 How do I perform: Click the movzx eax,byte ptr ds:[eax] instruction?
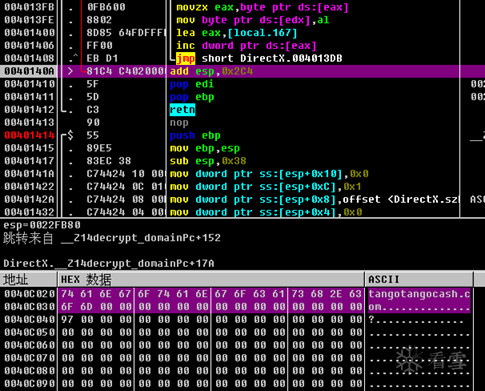click(262, 7)
